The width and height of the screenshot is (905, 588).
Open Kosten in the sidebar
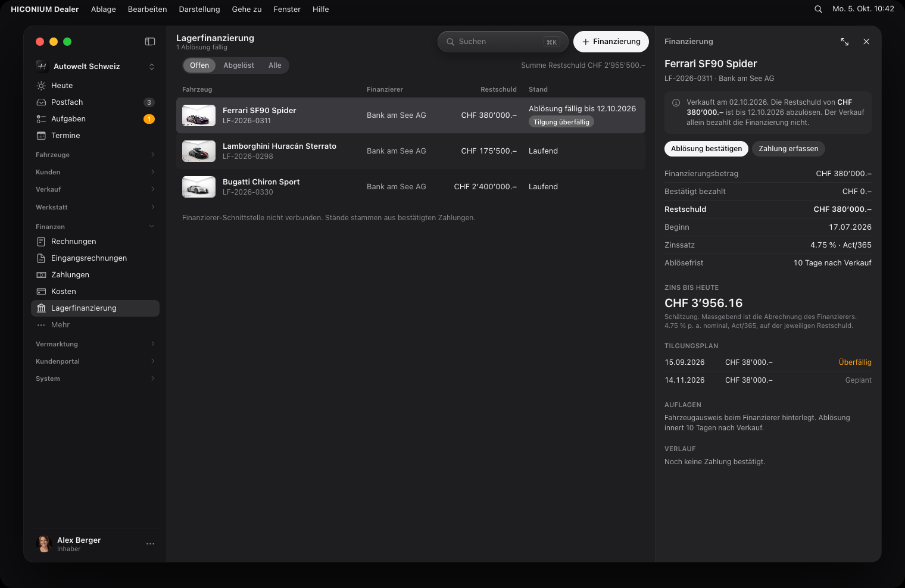[95, 292]
